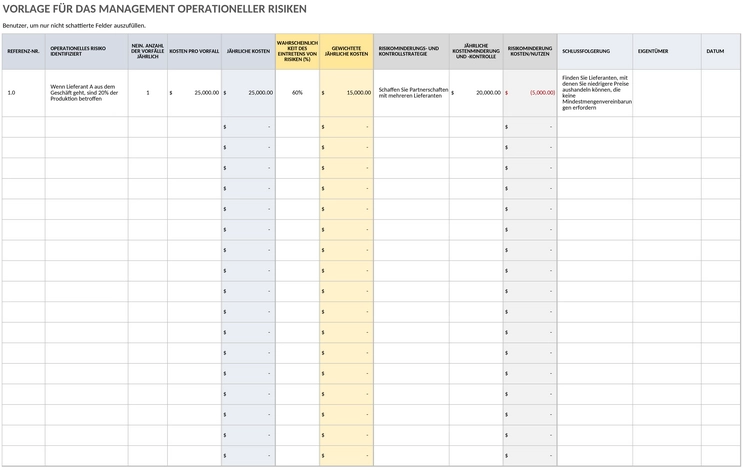Click the '15,000.00' weighted annual cost cell

346,93
